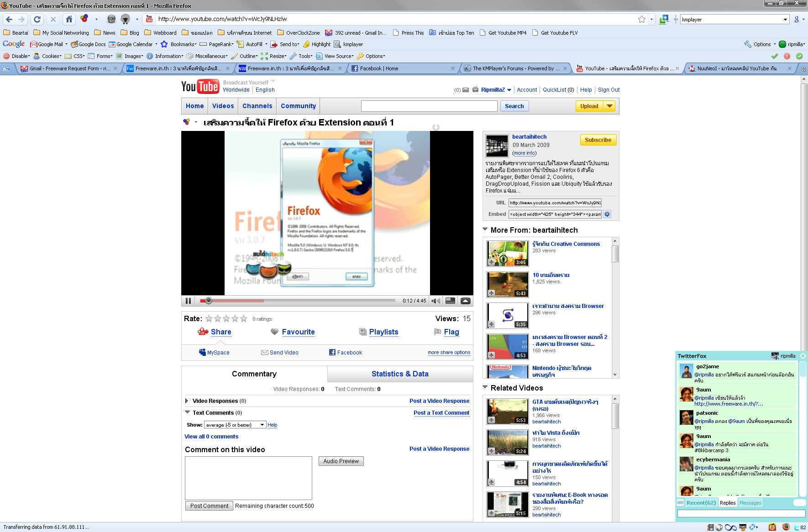Toggle the pop-up expand video button
Image resolution: width=808 pixels, height=532 pixels.
tap(466, 301)
